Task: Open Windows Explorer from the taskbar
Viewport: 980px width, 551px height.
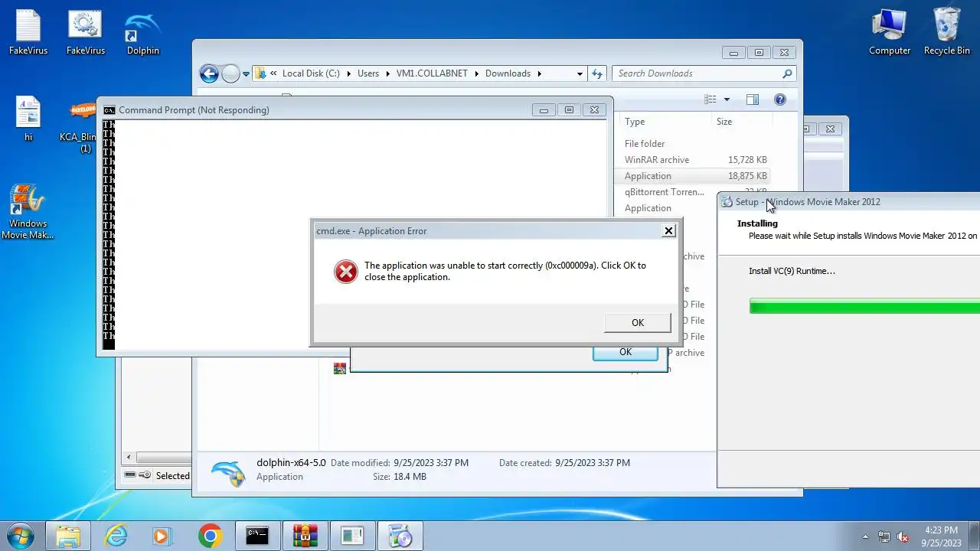Action: pos(68,536)
